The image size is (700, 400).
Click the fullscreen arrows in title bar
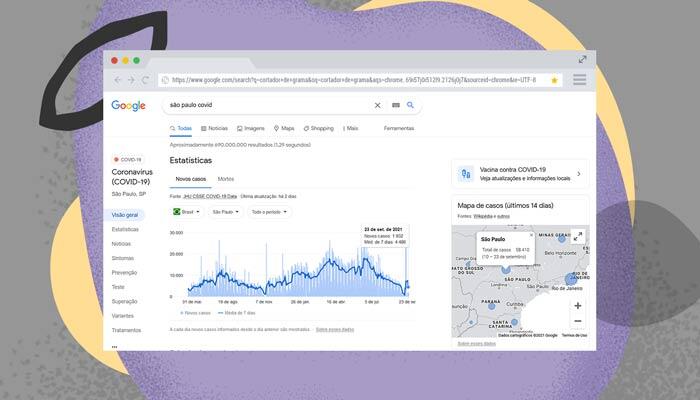(583, 59)
